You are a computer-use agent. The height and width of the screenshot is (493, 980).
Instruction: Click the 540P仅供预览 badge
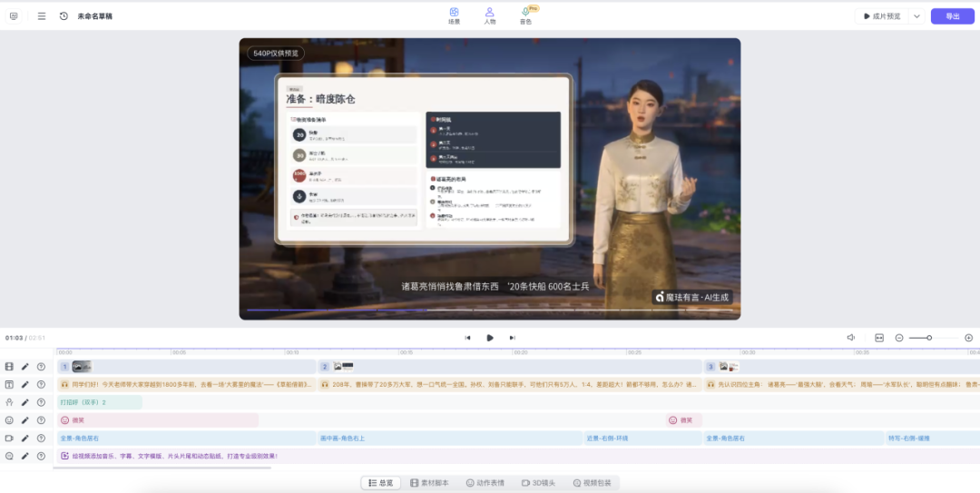[x=276, y=54]
